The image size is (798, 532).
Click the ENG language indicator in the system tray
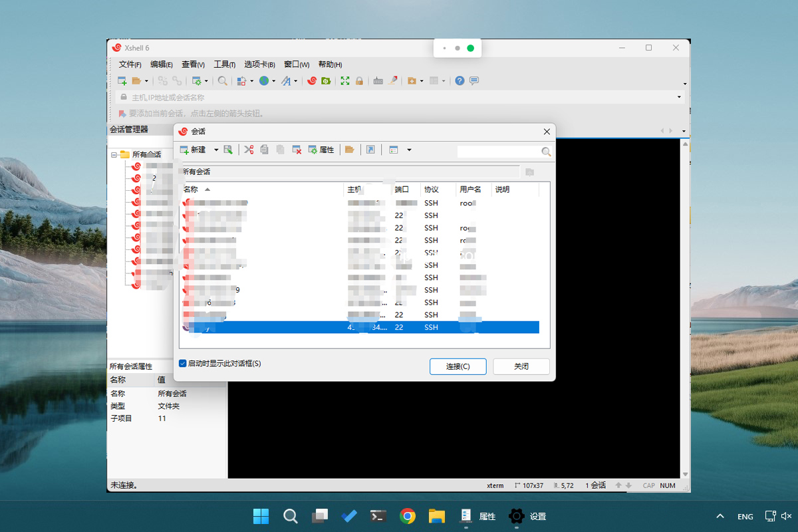(745, 517)
